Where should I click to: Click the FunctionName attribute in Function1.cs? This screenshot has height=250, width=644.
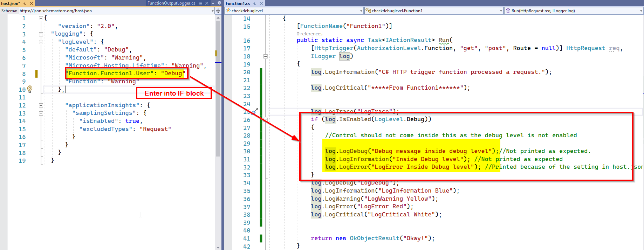(x=321, y=26)
